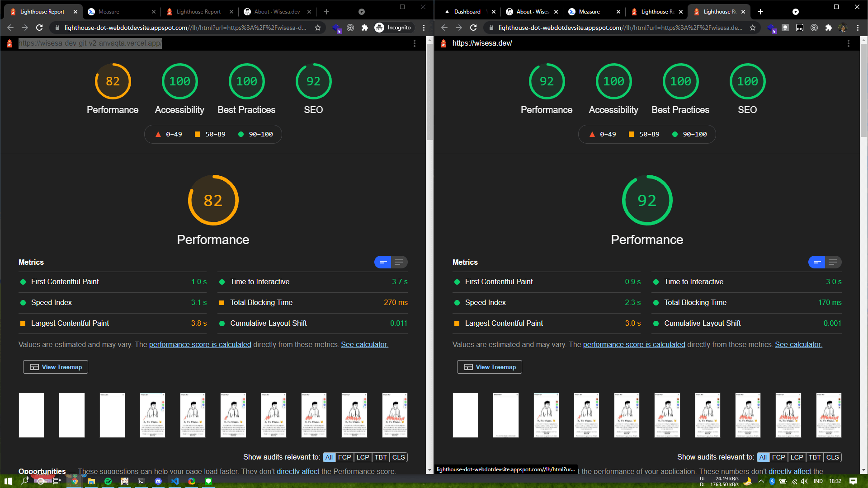This screenshot has width=868, height=488.
Task: Click the last filmstrip thumbnail in the right report
Action: point(829,415)
